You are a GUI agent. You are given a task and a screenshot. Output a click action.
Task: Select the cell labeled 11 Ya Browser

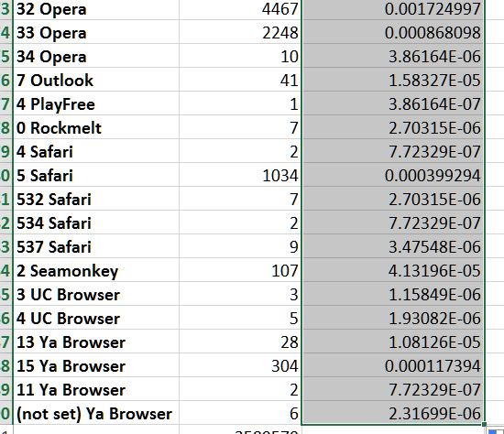pos(96,388)
